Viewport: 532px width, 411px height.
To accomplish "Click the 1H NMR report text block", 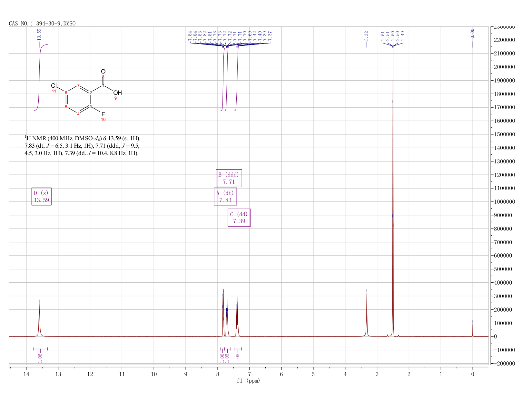I will click(83, 146).
